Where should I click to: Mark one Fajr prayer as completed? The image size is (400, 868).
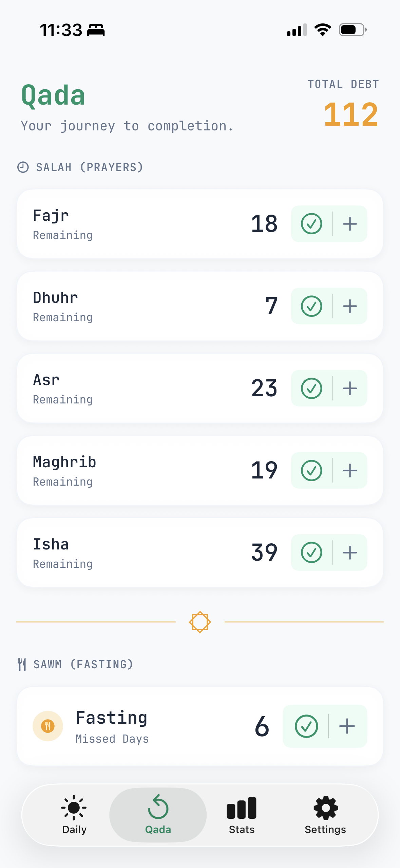click(x=311, y=224)
